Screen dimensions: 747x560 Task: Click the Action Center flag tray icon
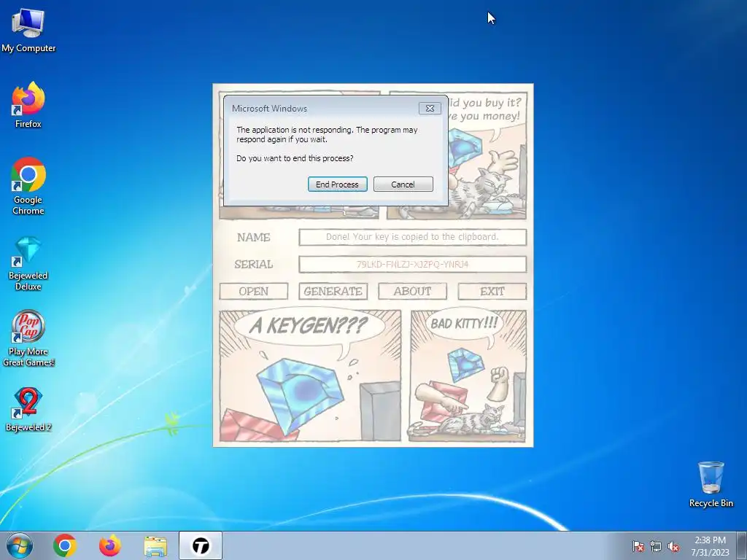point(638,546)
